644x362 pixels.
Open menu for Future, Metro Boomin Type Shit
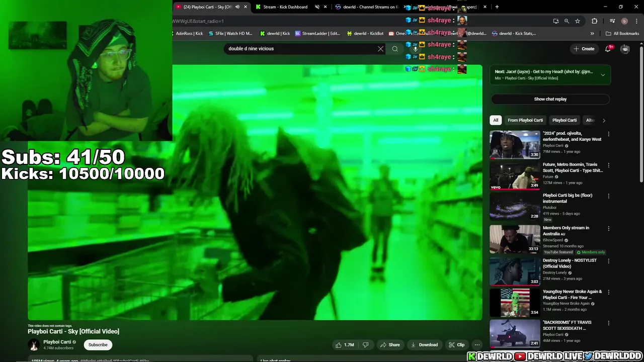pyautogui.click(x=608, y=165)
